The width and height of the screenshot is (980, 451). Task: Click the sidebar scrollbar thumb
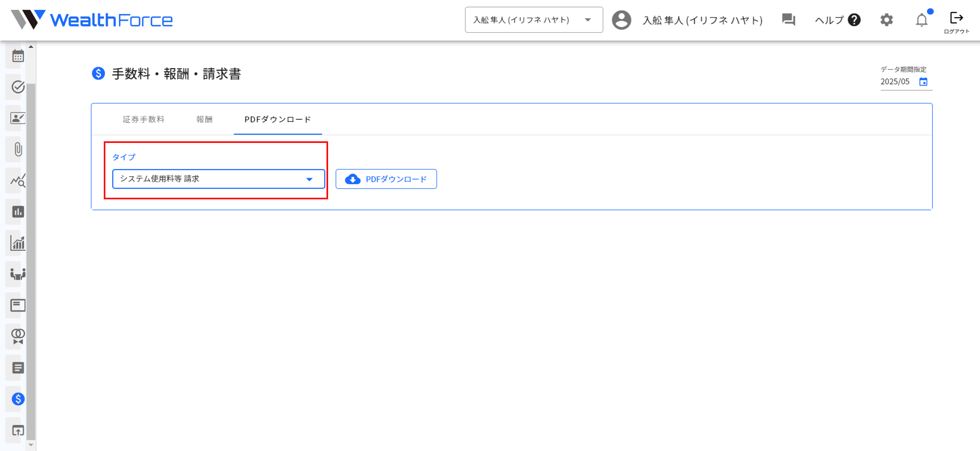(31, 262)
